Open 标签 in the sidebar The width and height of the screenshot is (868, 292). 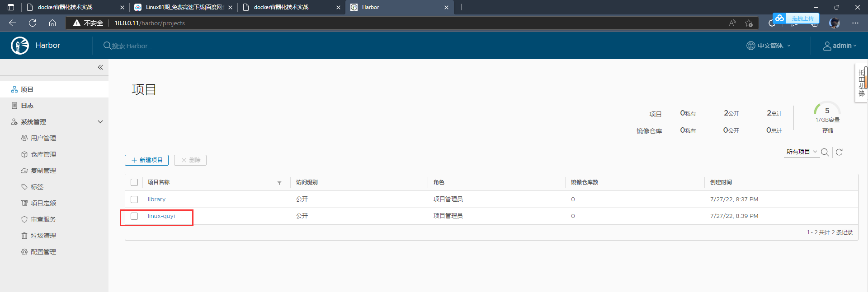[x=37, y=187]
